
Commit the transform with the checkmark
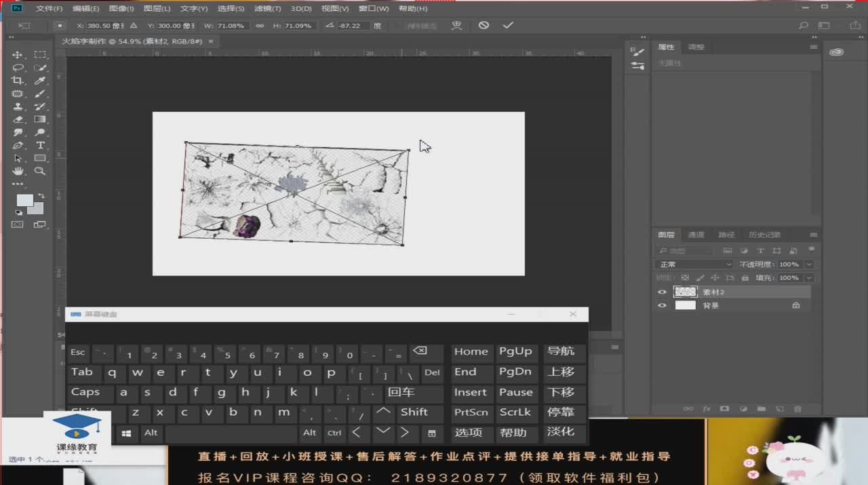[x=508, y=25]
